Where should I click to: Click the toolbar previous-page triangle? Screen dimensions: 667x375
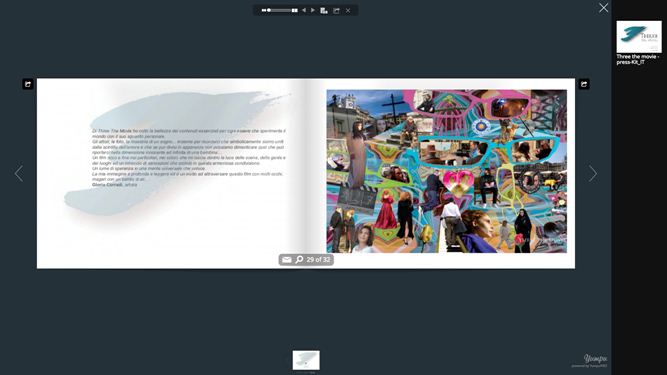tap(304, 10)
